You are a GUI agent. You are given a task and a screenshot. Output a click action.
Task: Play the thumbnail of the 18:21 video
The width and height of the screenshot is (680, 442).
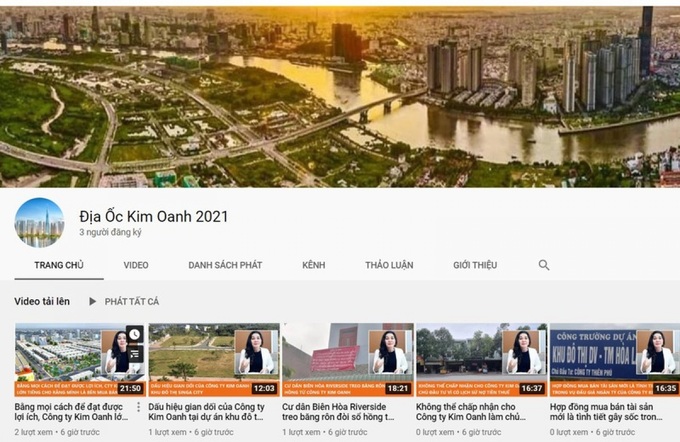(348, 360)
